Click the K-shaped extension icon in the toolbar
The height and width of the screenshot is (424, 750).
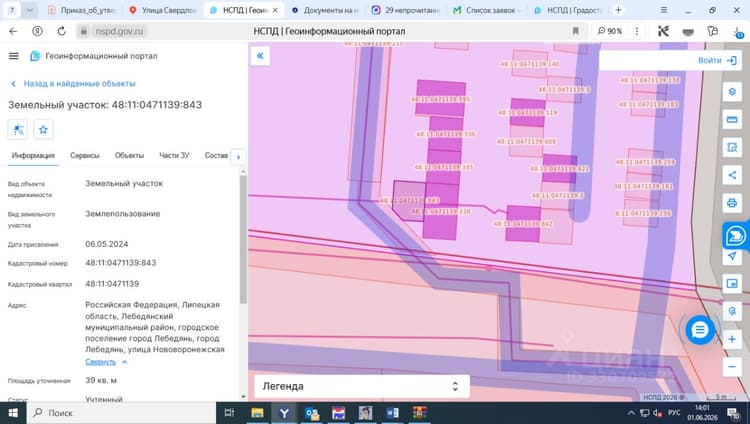pyautogui.click(x=663, y=31)
